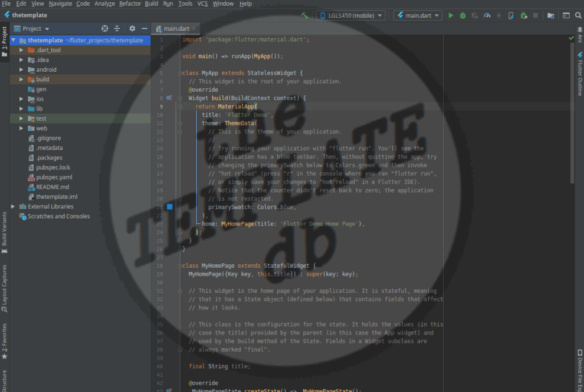The width and height of the screenshot is (584, 392).
Task: Open the Refactor menu
Action: tap(130, 3)
